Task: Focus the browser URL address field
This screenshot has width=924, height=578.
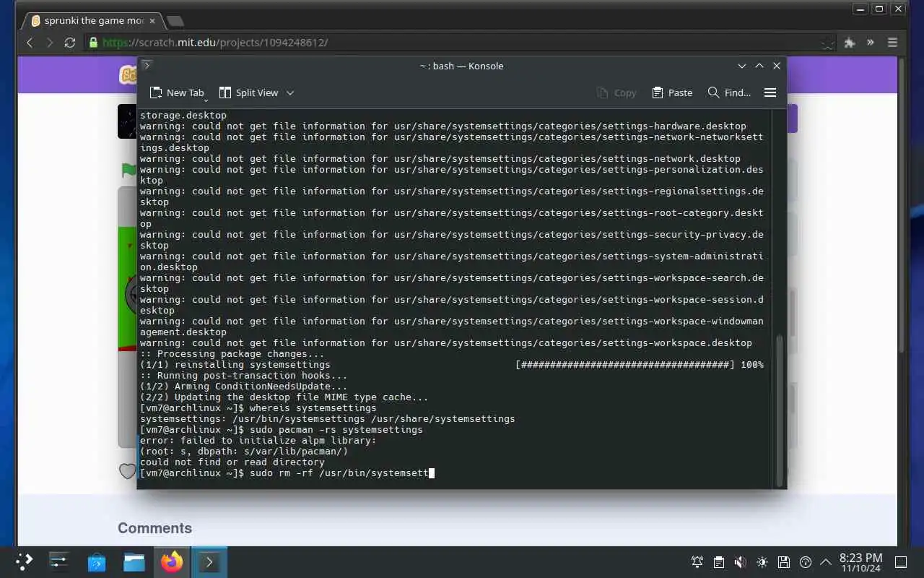Action: tap(459, 43)
